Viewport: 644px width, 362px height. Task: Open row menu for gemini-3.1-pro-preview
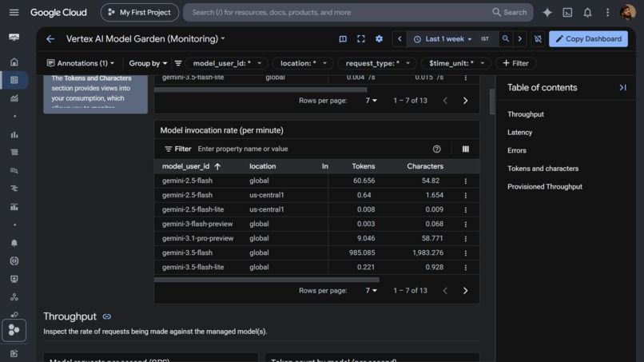coord(465,239)
